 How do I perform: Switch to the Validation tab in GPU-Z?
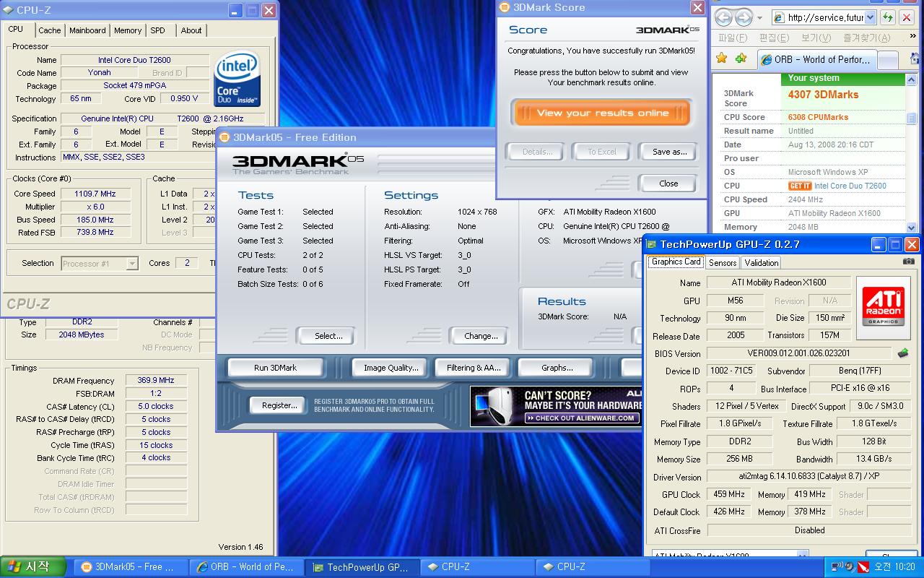click(x=762, y=263)
